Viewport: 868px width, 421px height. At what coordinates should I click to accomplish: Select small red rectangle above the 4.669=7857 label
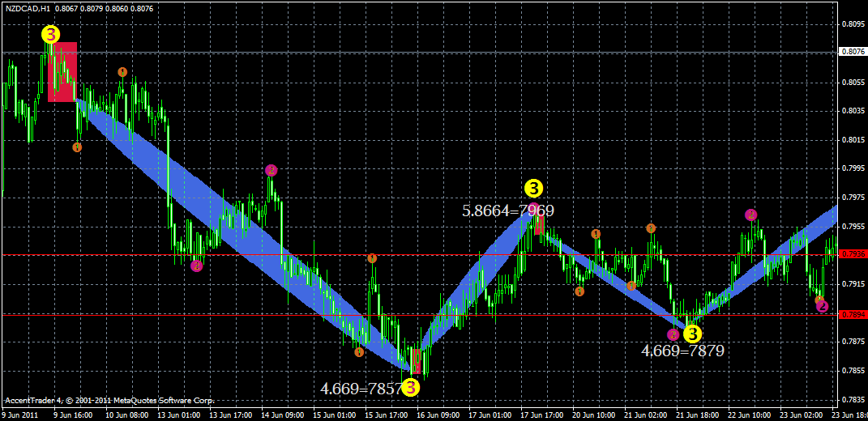[416, 361]
